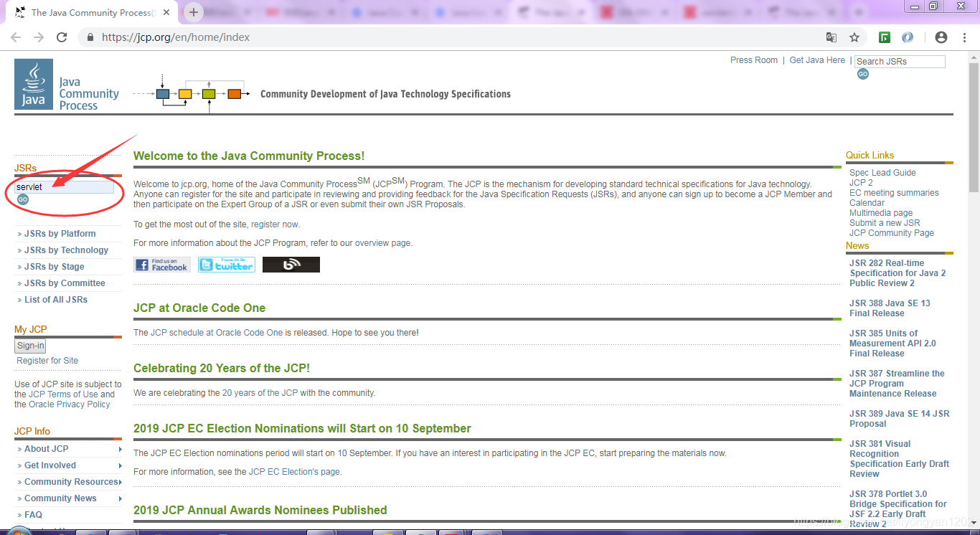
Task: Open the Google Translate page icon
Action: coord(831,37)
